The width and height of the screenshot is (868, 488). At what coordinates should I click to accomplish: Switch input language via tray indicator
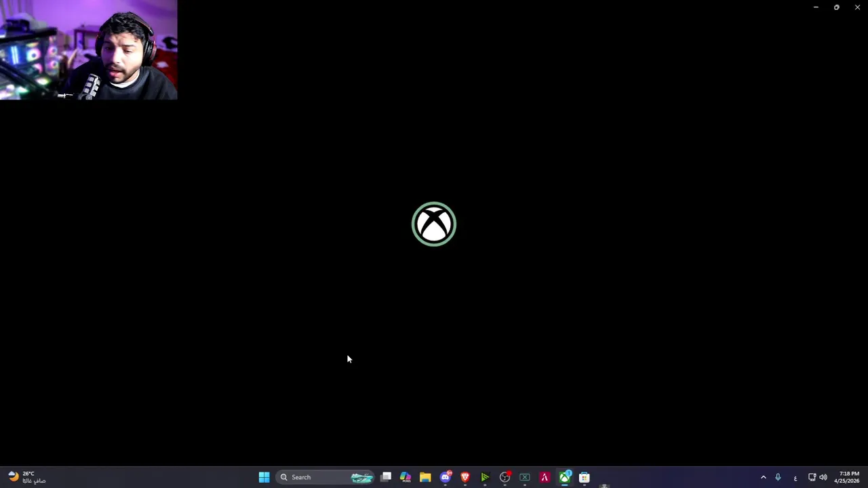point(795,478)
